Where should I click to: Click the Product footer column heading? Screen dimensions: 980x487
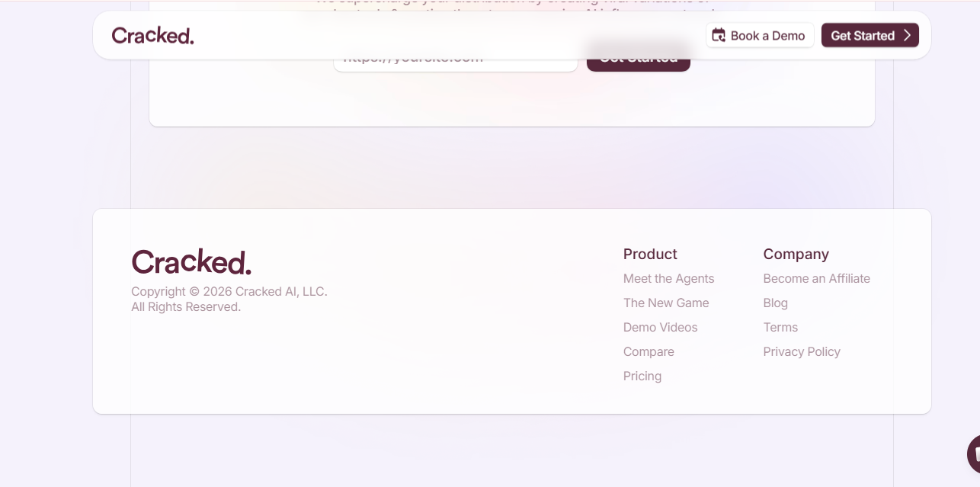(650, 254)
